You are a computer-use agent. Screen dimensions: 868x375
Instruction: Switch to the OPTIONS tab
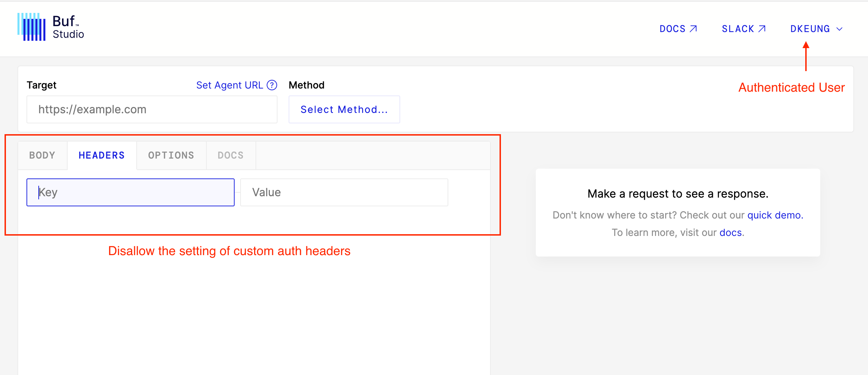(x=171, y=155)
